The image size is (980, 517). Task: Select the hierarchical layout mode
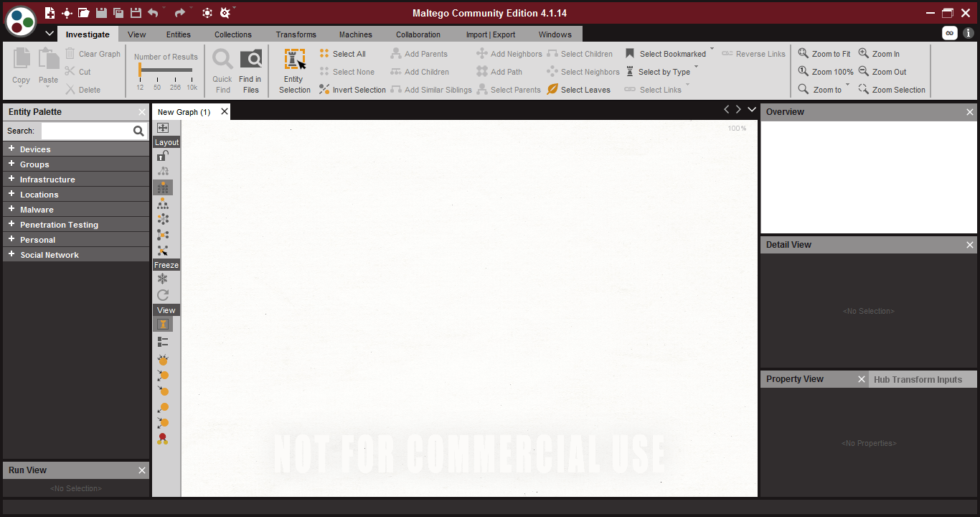pyautogui.click(x=163, y=204)
